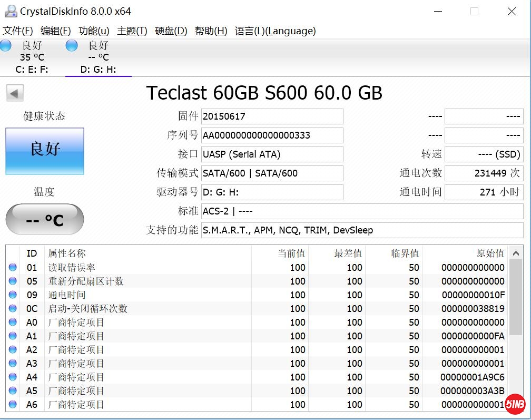Select the D: G: H: disk status orb
Screen dimensions: 531x420
[72, 45]
